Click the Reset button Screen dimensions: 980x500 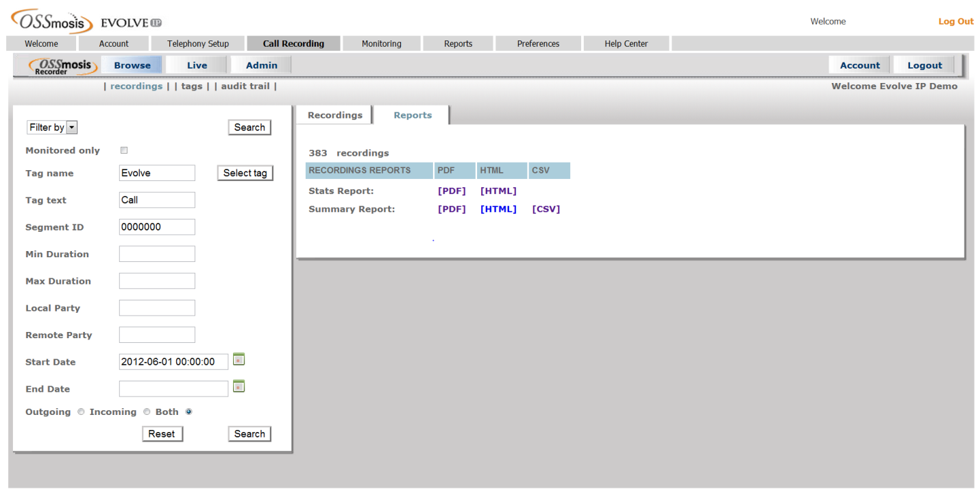[162, 433]
